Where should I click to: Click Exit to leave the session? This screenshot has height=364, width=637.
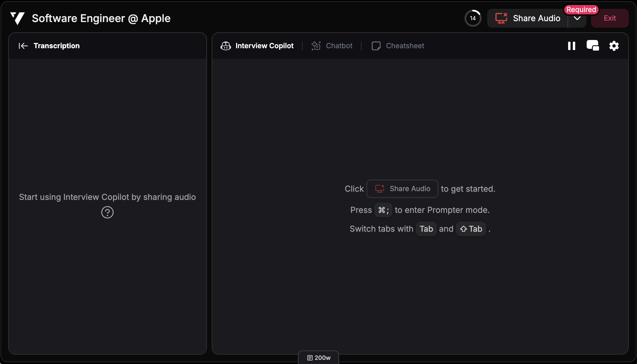609,18
